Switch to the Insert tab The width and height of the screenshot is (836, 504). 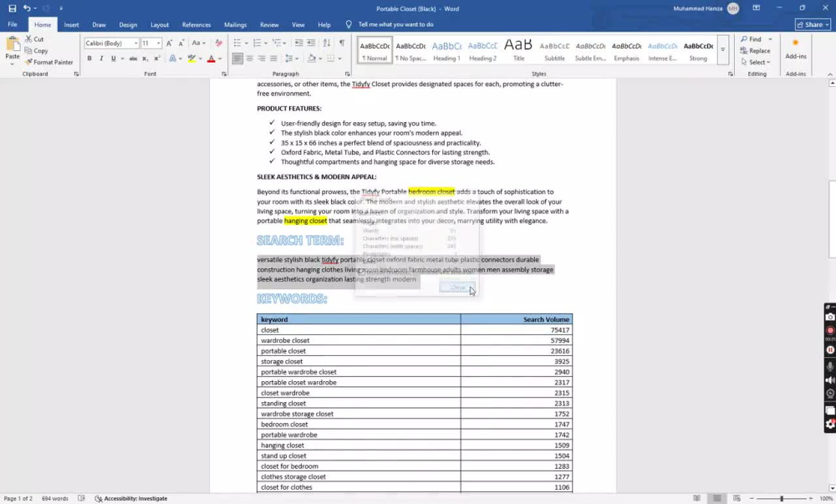pyautogui.click(x=71, y=24)
